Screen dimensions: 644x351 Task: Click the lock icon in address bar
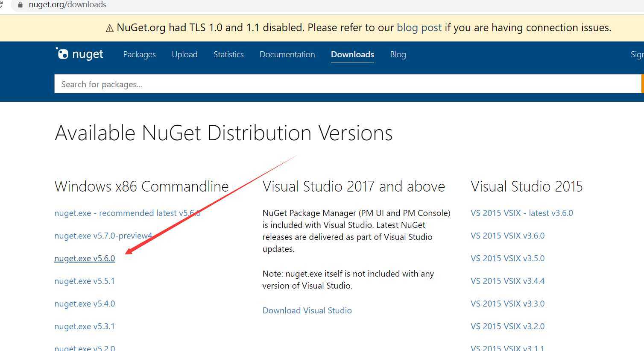pyautogui.click(x=20, y=5)
